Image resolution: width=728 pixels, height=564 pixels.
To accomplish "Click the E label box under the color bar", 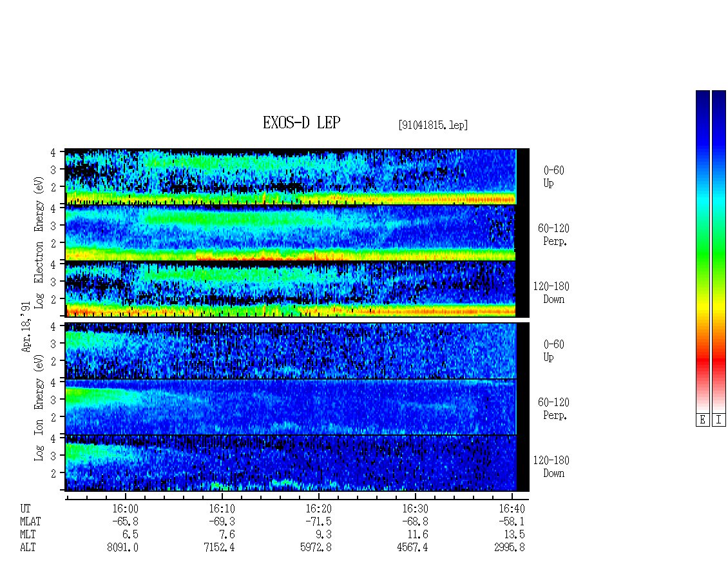I will pos(702,420).
